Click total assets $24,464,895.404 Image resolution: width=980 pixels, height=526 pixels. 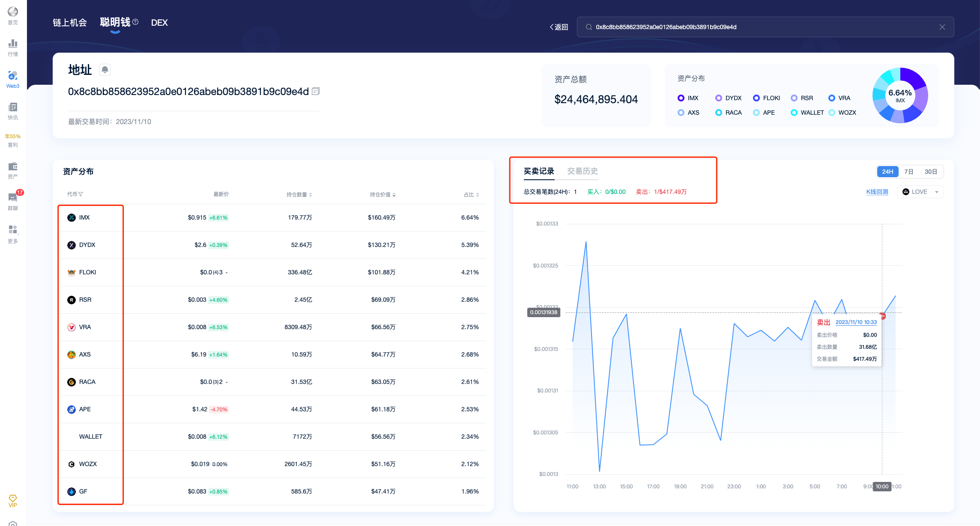(x=596, y=99)
